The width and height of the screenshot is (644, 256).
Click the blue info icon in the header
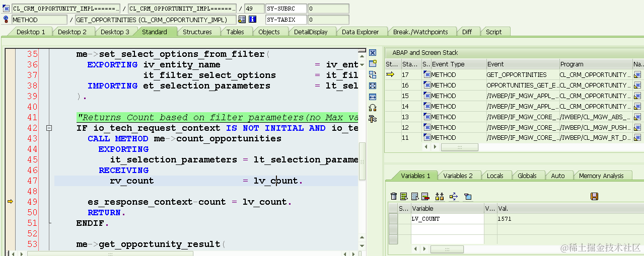pyautogui.click(x=253, y=20)
